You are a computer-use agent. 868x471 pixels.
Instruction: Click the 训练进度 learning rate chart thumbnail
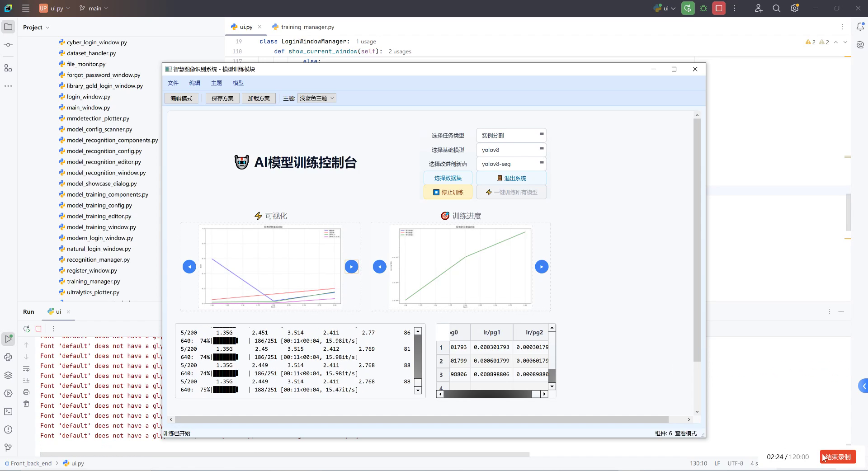461,267
